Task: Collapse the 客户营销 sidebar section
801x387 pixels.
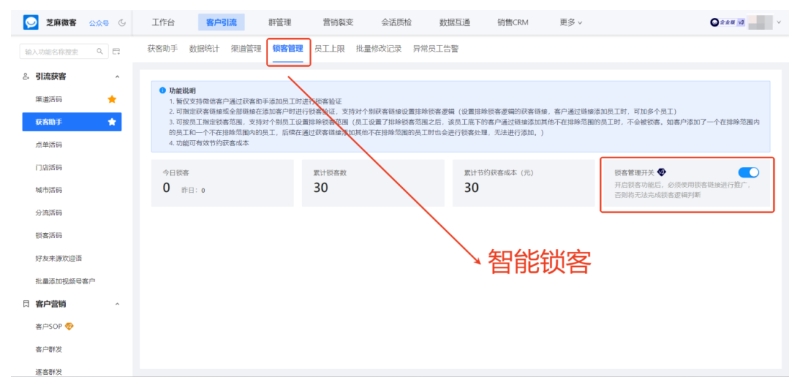Action: [x=117, y=304]
